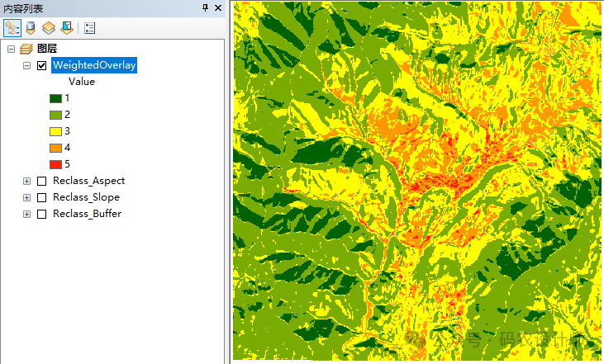Click List By Visibility icon

49,27
